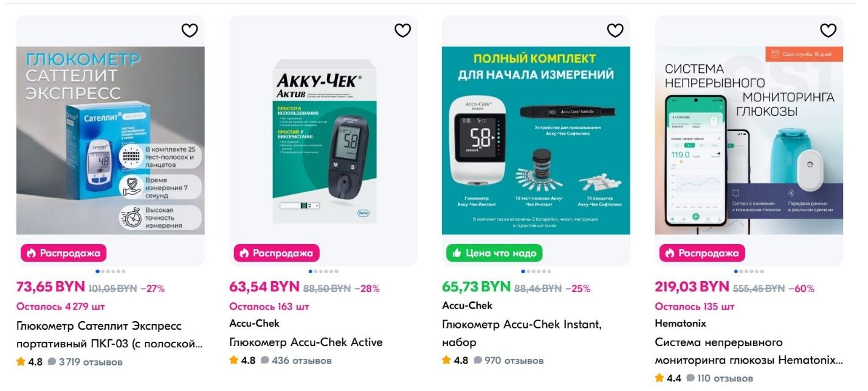Favorite the Hematonix glucose monitoring system
Viewport: 868px width, 391px height.
point(828,30)
